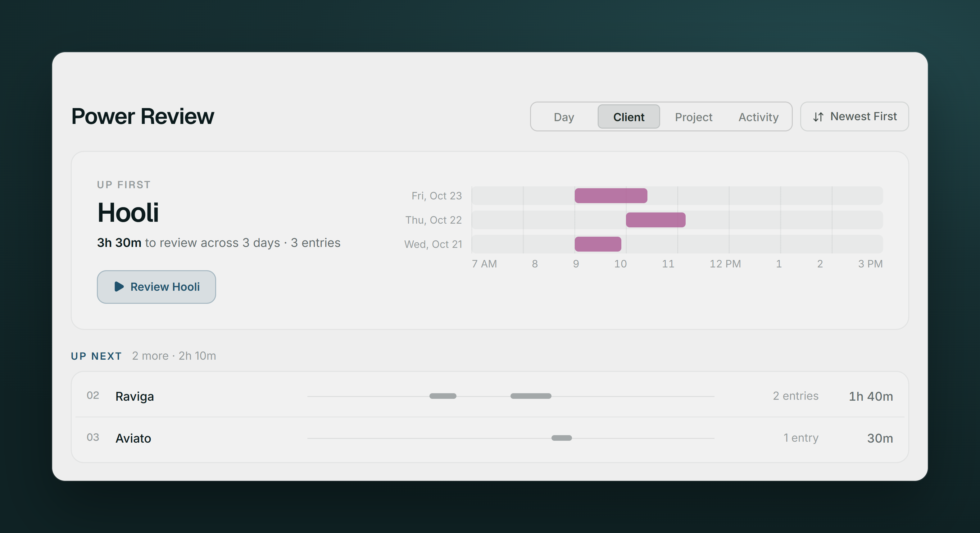The height and width of the screenshot is (533, 980).
Task: Click the 12 PM axis label
Action: (725, 264)
